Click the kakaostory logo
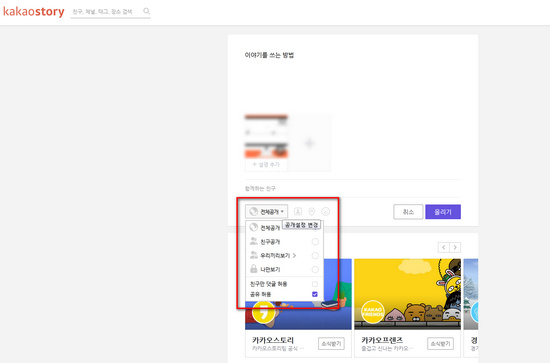The width and height of the screenshot is (550, 363). point(34,12)
